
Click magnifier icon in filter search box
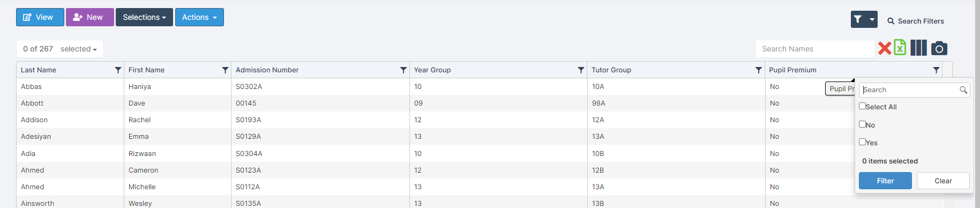point(963,90)
